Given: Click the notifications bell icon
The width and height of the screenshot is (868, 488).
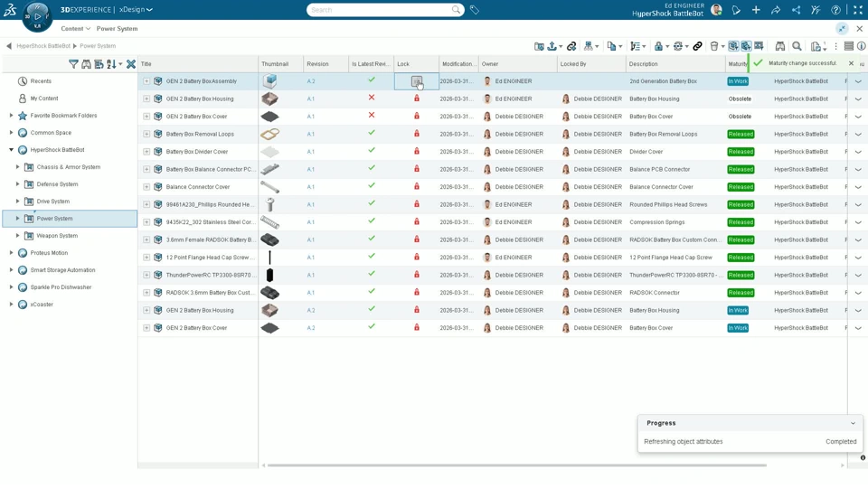Looking at the screenshot, I should click(736, 10).
